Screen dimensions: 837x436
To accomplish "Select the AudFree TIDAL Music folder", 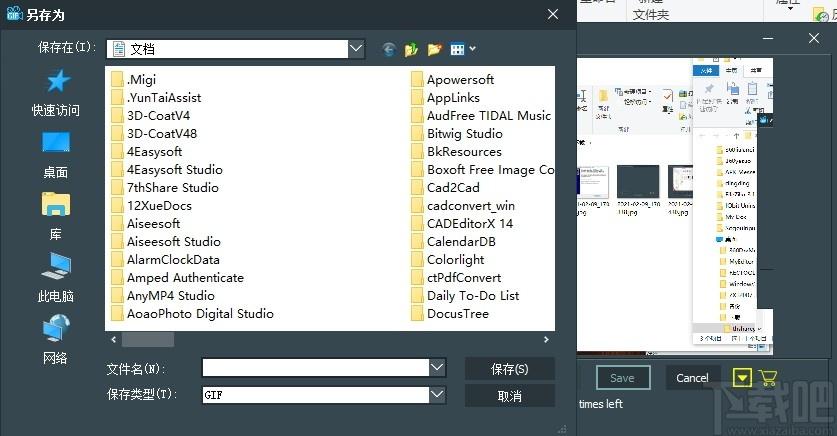I will [481, 116].
